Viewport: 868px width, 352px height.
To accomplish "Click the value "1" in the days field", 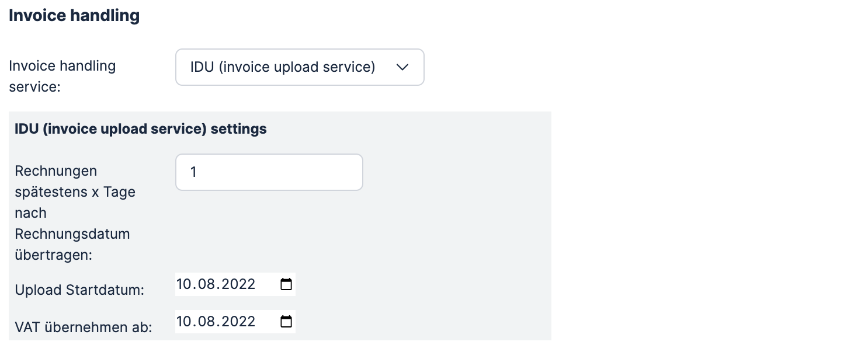I will pos(193,172).
